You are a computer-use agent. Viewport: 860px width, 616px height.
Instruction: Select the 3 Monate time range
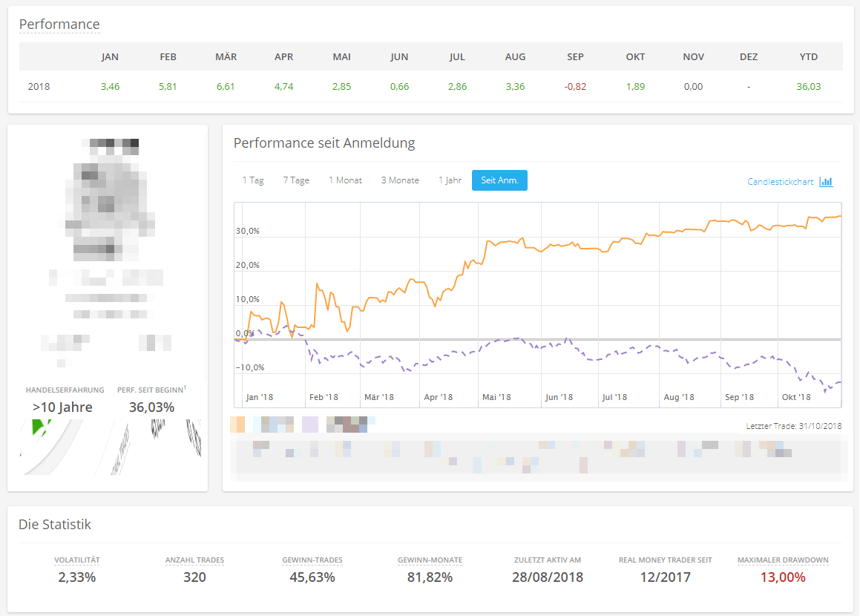point(400,180)
